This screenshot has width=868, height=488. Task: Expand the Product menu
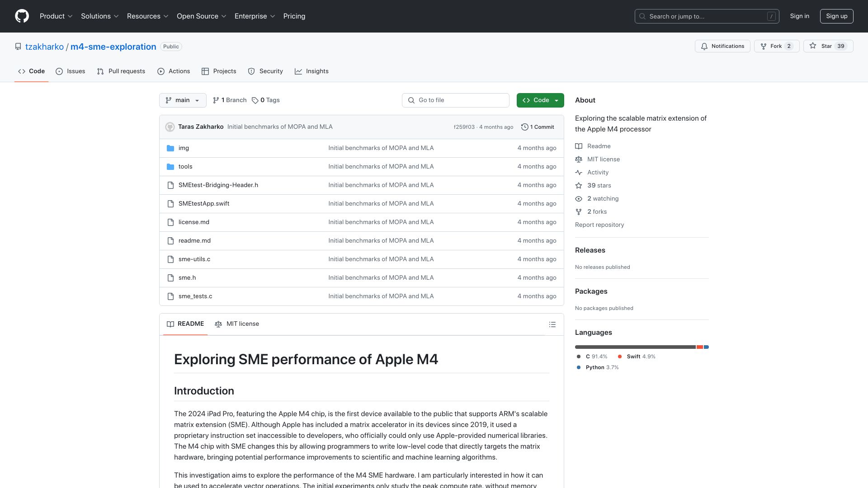tap(56, 16)
